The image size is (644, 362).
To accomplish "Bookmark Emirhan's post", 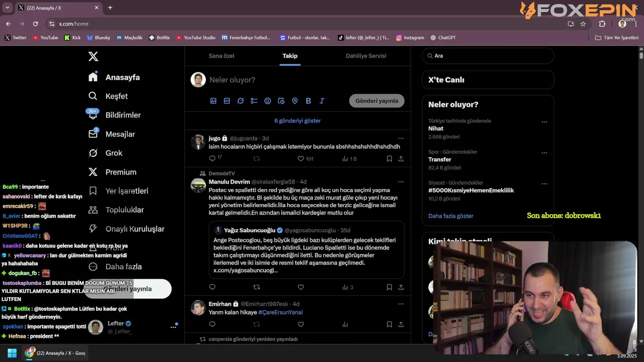I will [389, 324].
